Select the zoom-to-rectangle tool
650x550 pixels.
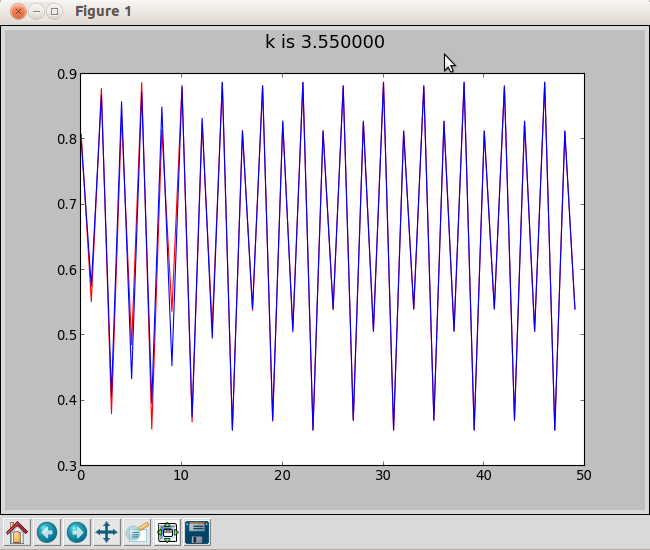click(x=137, y=532)
